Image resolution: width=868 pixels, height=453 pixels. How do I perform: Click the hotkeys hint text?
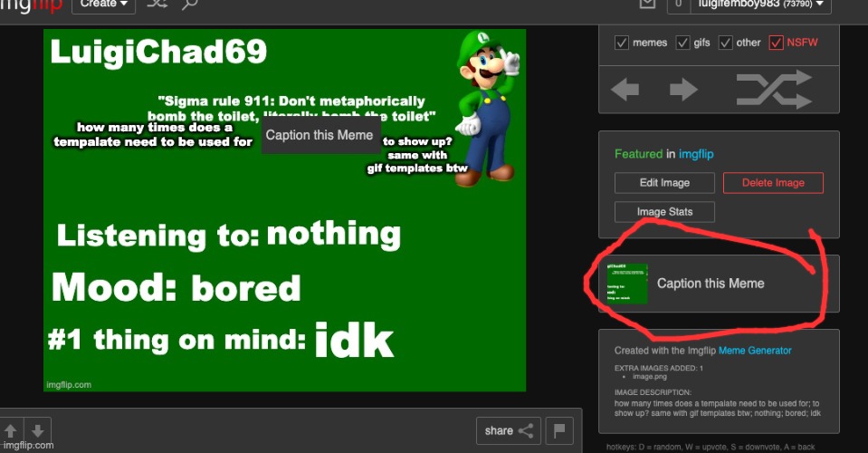click(x=711, y=447)
